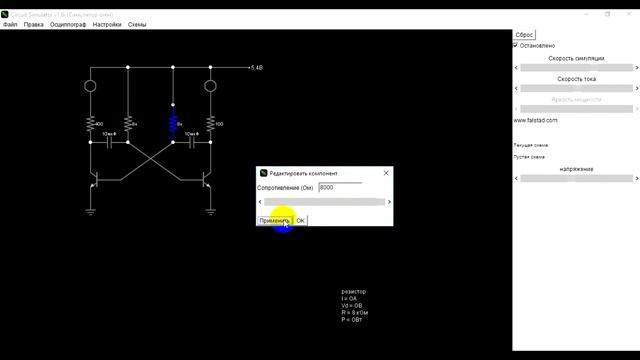Image resolution: width=640 pixels, height=360 pixels.
Task: Click the Circuit Simulator title bar icon
Action: 5,14
